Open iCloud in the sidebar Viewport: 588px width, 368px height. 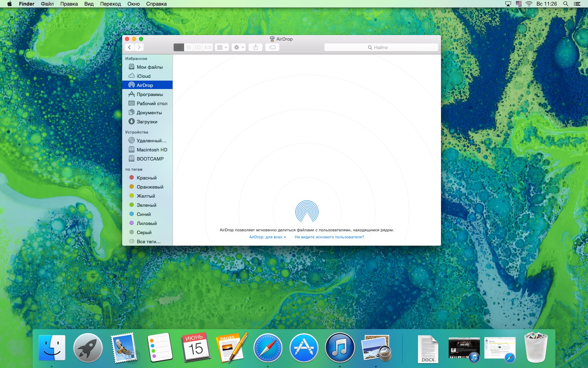tap(143, 76)
